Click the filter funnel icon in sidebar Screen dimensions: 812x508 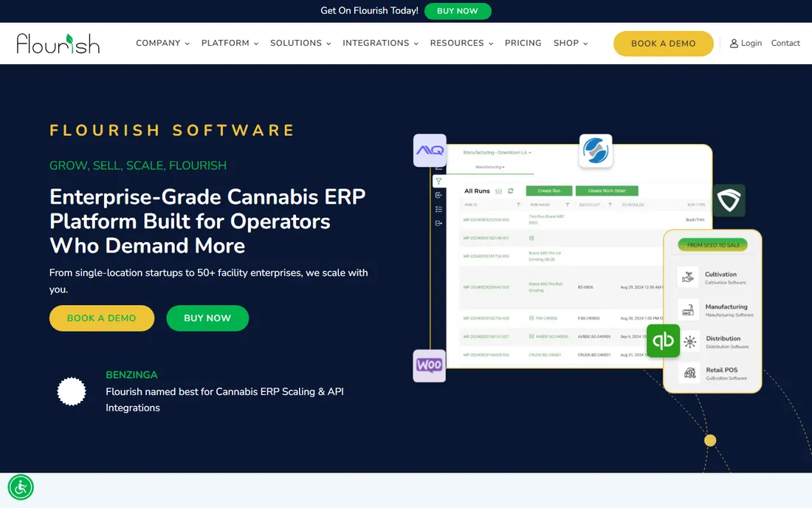(x=438, y=181)
